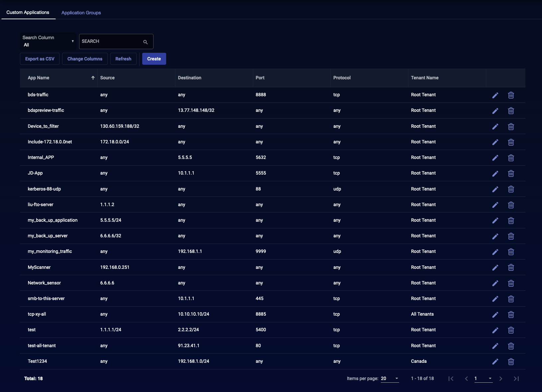Edit the tcp-xy-all application

pos(495,315)
